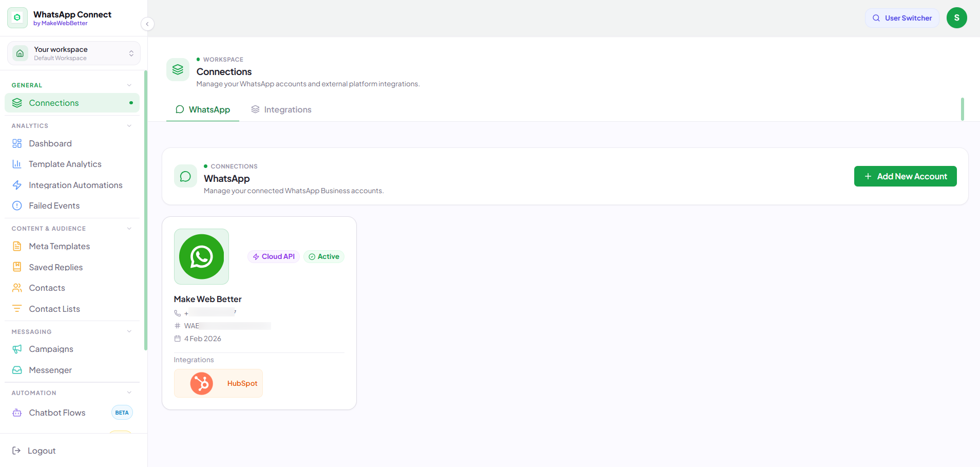Open Contacts page
The height and width of the screenshot is (467, 980).
[x=72, y=288]
